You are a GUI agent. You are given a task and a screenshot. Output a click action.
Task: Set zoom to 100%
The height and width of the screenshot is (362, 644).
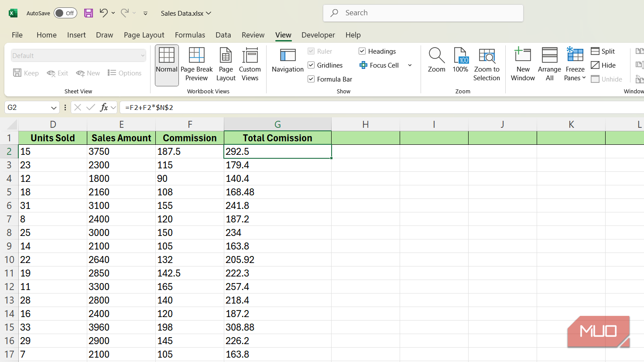pos(460,61)
